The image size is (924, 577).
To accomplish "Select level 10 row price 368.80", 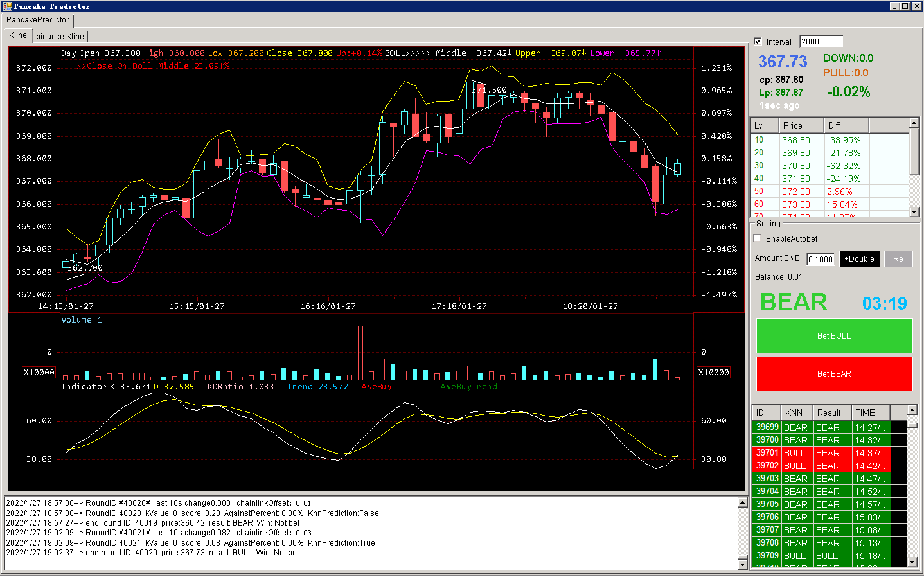I will click(x=830, y=140).
